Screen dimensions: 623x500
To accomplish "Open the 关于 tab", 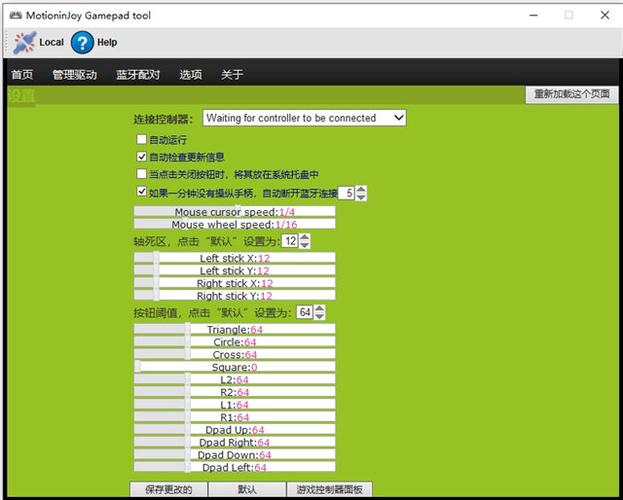I will [x=232, y=74].
